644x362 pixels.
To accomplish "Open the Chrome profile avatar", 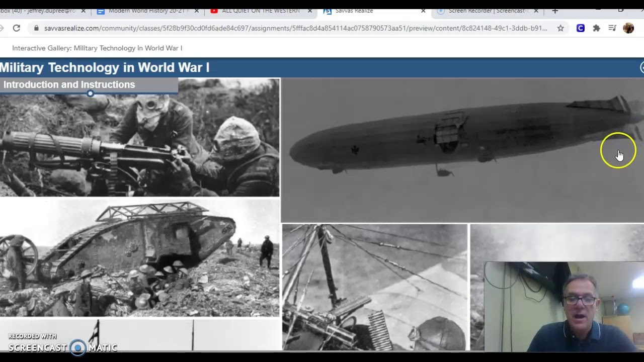I will point(628,28).
